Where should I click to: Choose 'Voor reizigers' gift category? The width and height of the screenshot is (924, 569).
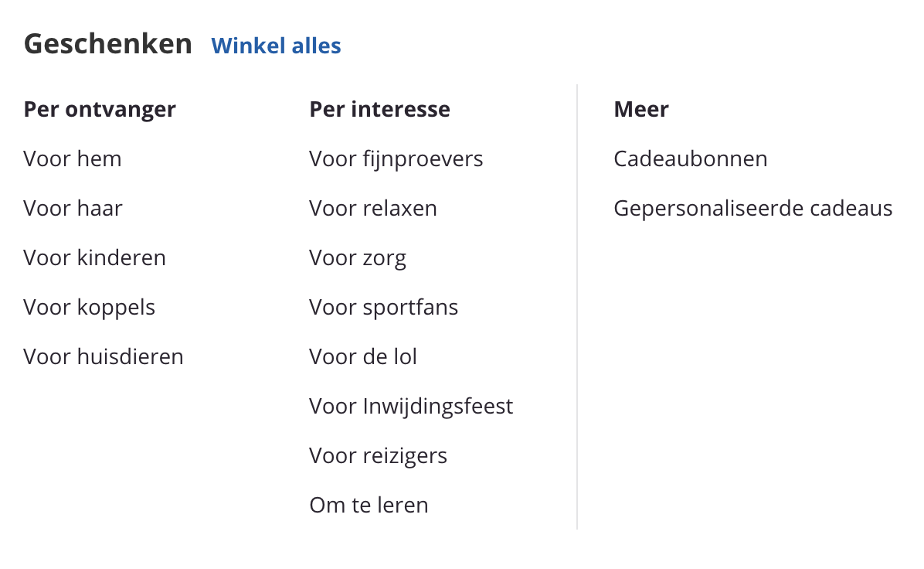[379, 456]
